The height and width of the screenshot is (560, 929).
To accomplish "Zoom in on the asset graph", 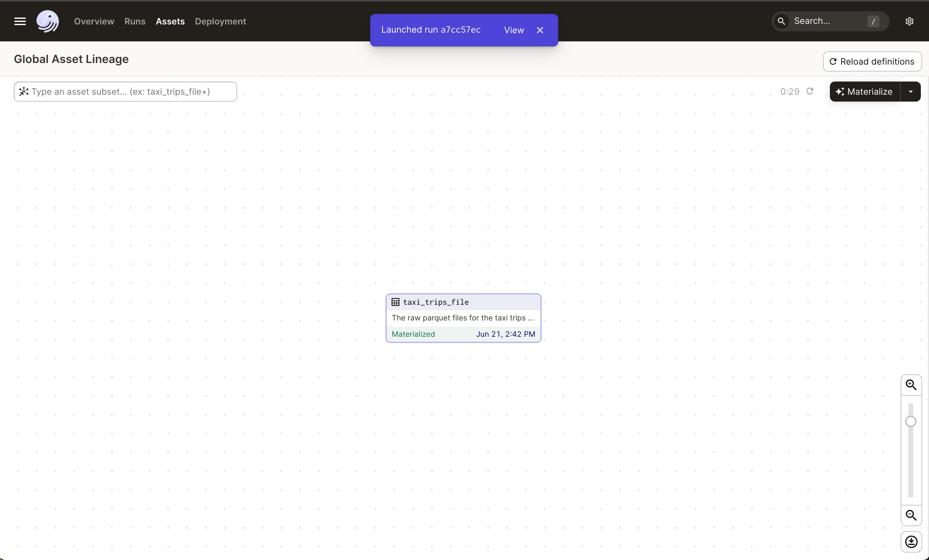I will [x=911, y=385].
